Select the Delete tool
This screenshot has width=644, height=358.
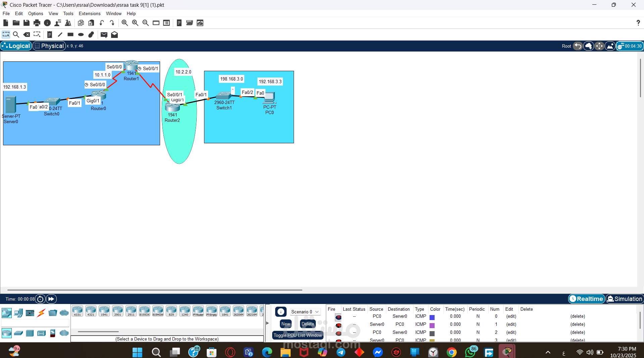27,35
